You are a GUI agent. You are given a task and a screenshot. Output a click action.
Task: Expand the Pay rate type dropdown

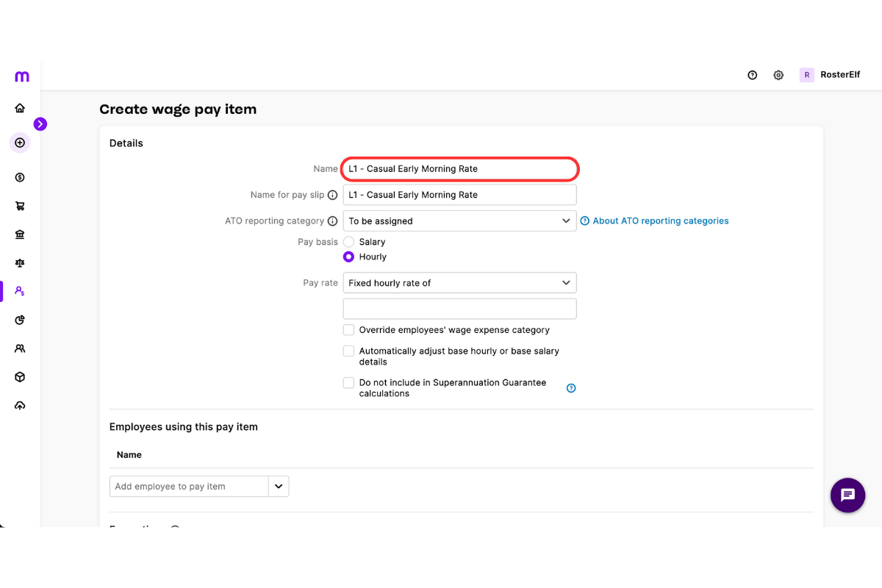coord(459,283)
